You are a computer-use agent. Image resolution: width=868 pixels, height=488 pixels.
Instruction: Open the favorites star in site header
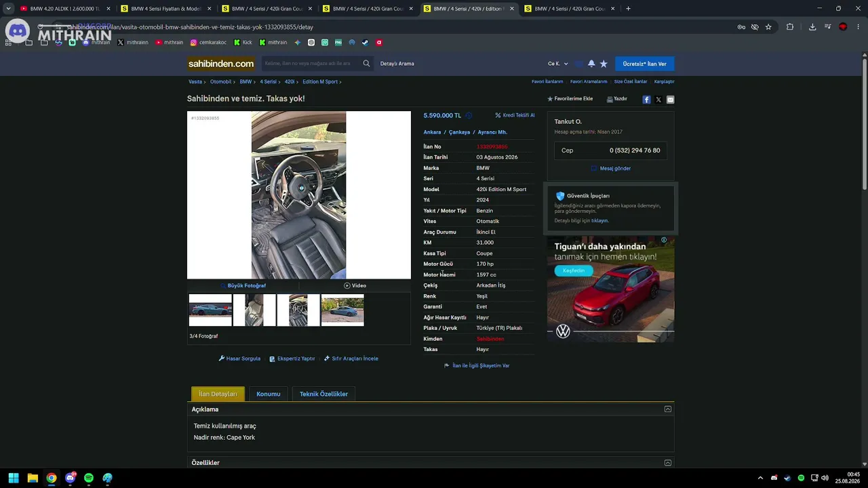[604, 64]
